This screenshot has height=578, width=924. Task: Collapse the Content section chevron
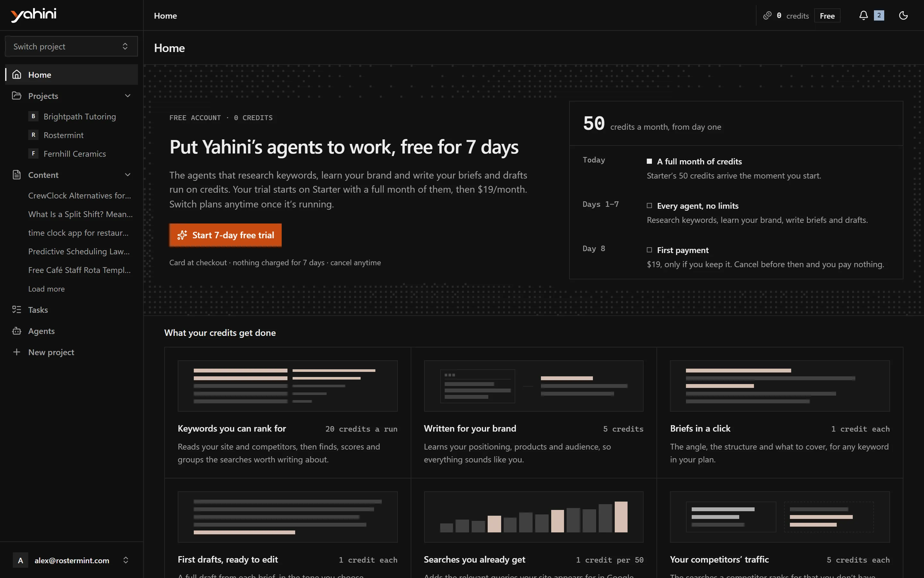click(127, 175)
